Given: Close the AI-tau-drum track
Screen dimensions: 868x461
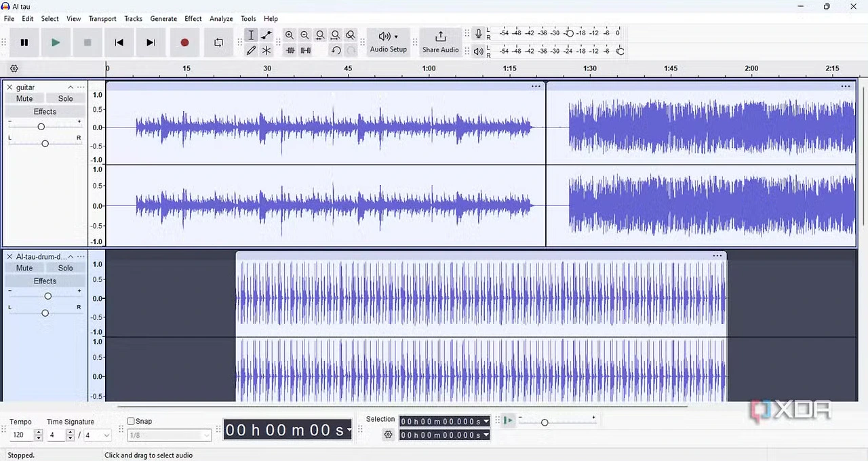Looking at the screenshot, I should pyautogui.click(x=9, y=257).
